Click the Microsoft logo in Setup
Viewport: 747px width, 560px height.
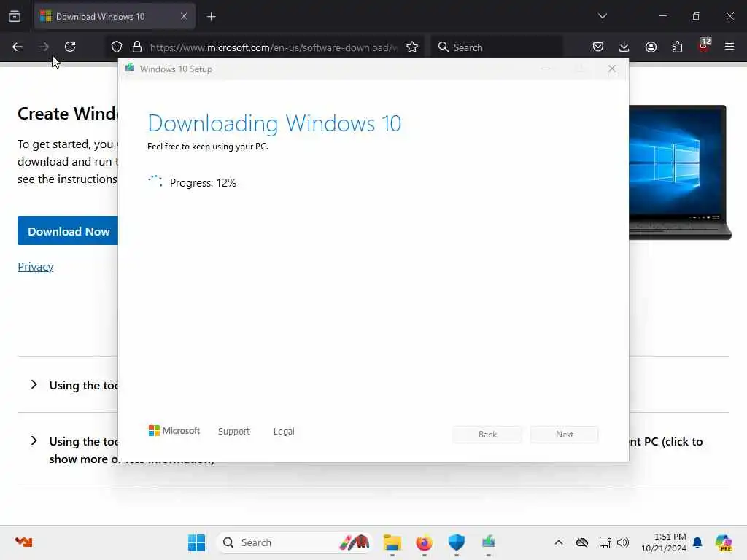click(174, 431)
